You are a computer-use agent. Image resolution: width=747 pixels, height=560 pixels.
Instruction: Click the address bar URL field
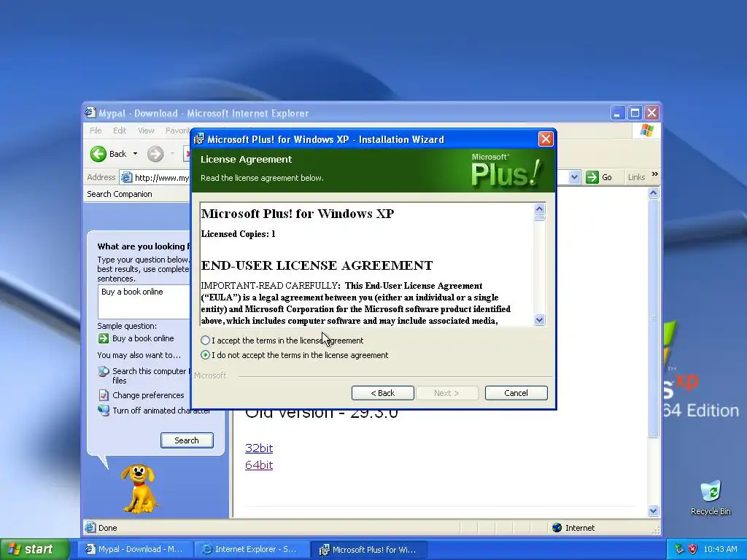pyautogui.click(x=162, y=178)
